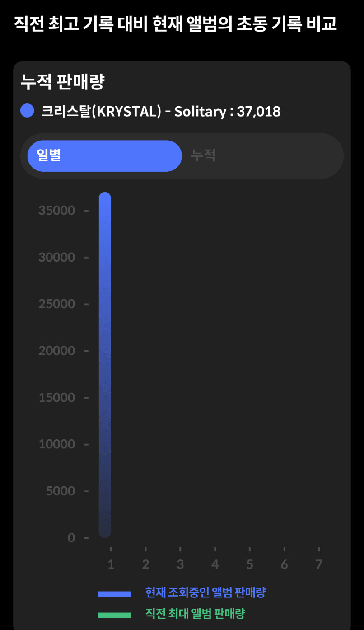The height and width of the screenshot is (630, 364).
Task: Toggle the 직전 최대 앨범 판매량 legend label
Action: click(195, 614)
